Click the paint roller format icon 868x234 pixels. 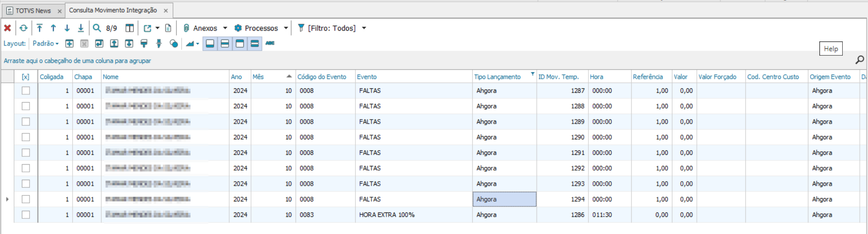144,43
